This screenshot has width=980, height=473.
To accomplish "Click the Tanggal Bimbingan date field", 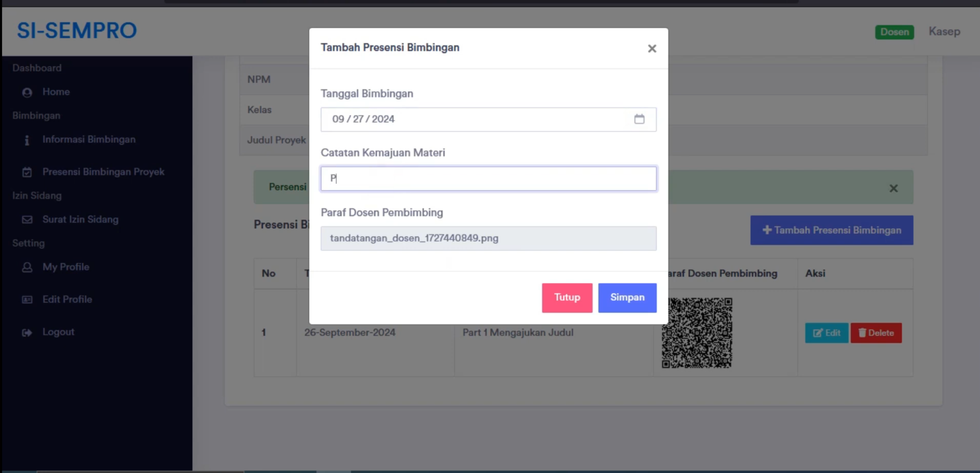I will pyautogui.click(x=488, y=119).
